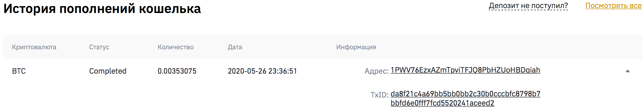The width and height of the screenshot is (644, 111).
Task: Click the word "кошелька" in the heading
Action: (170, 9)
